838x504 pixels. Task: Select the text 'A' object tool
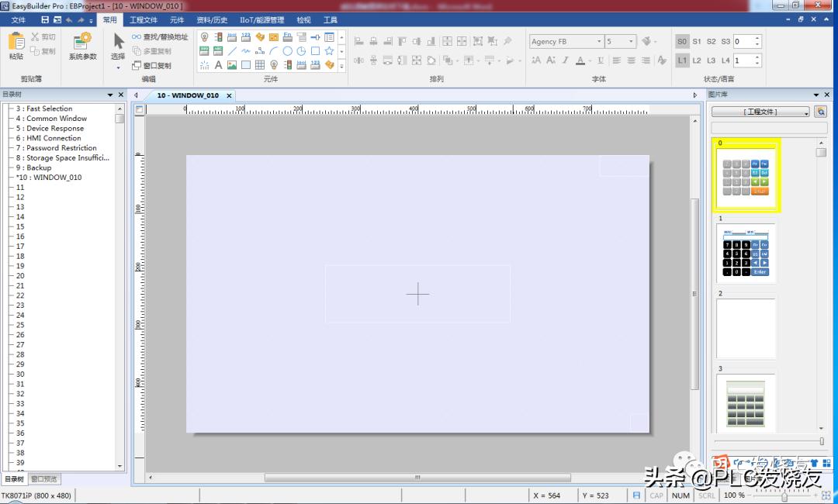[x=219, y=65]
